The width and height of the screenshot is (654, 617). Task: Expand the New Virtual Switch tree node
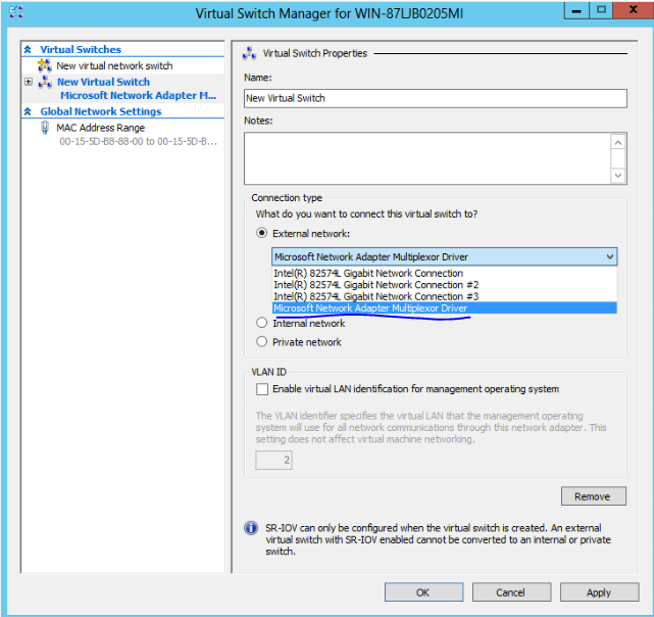28,82
